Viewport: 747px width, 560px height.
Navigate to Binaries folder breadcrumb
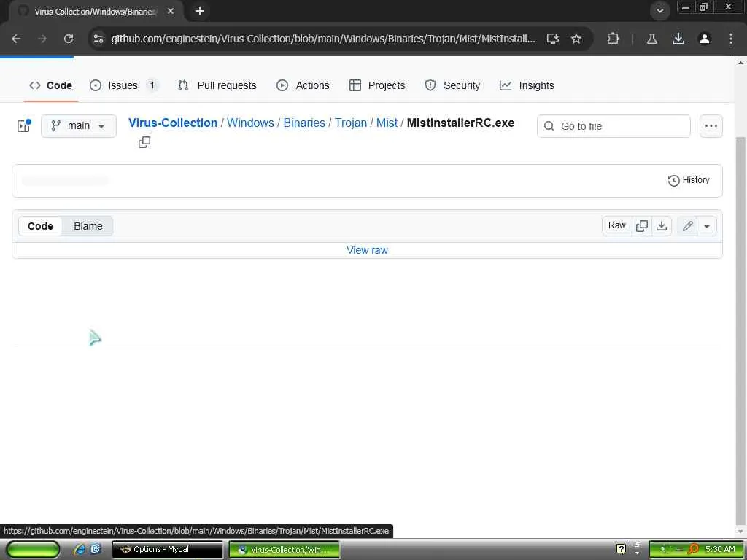tap(304, 122)
